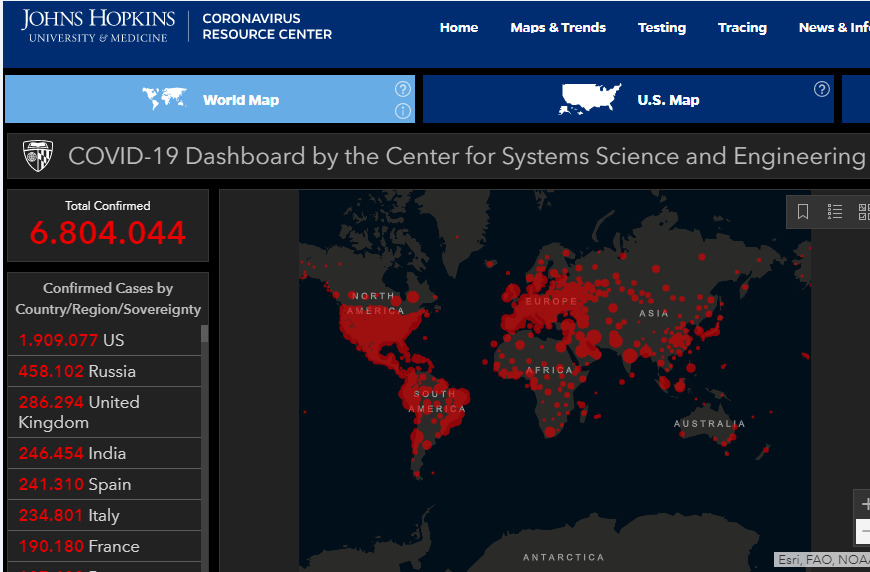Click the Coronavirus Resource Center title link
This screenshot has width=870, height=572.
267,27
